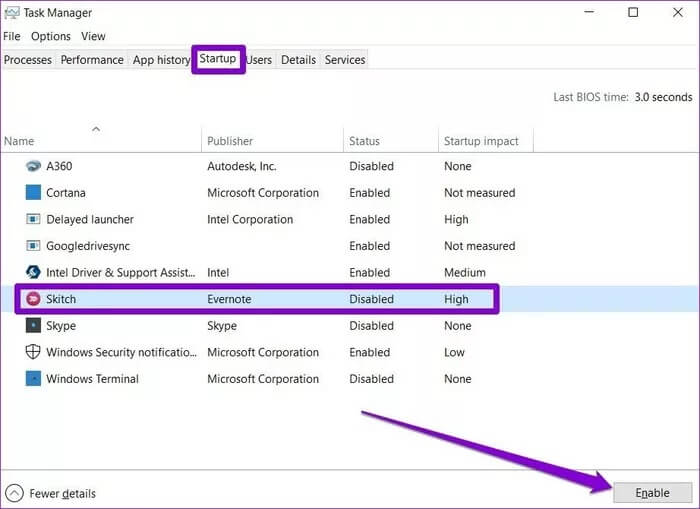Viewport: 700px width, 509px height.
Task: Select the Cortana row name
Action: point(66,192)
